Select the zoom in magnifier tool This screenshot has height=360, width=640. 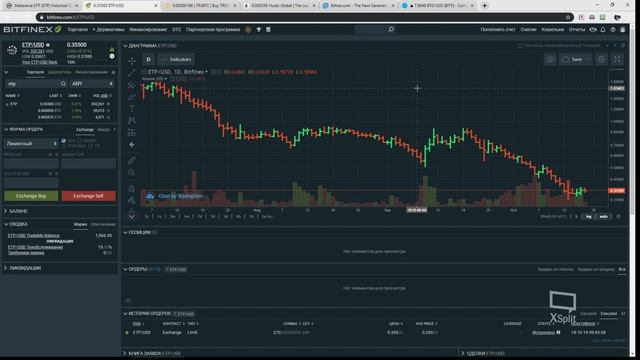click(x=131, y=172)
